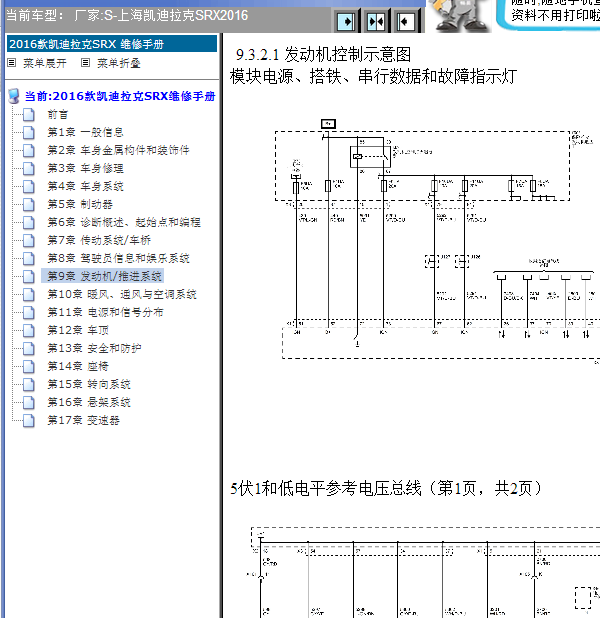Click the page icon next to 第9章 发动机/推进系统

coord(29,277)
